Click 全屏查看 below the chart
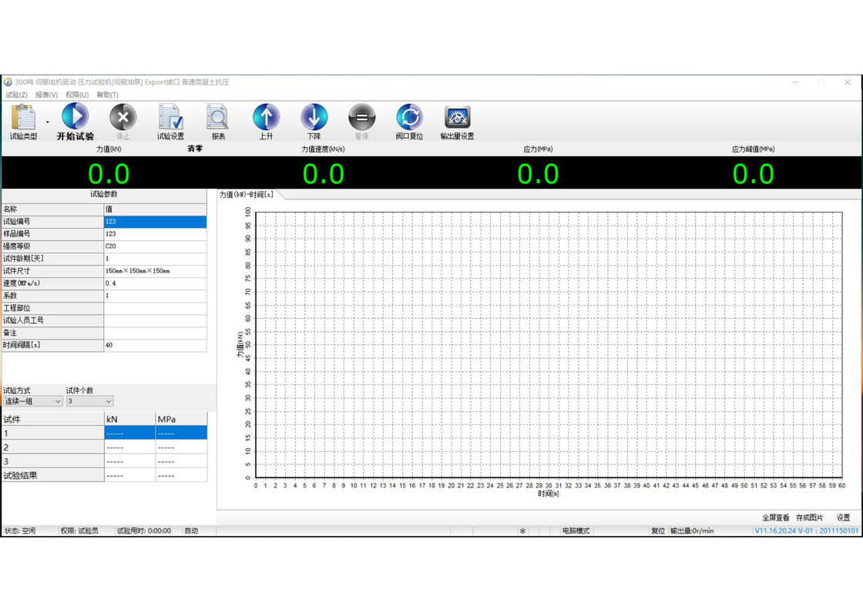863x616 pixels. [x=775, y=517]
